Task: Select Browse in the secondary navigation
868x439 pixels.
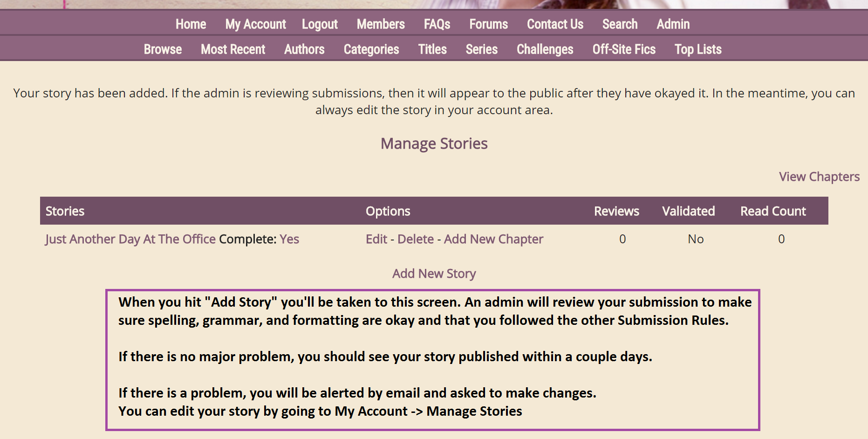Action: point(163,49)
